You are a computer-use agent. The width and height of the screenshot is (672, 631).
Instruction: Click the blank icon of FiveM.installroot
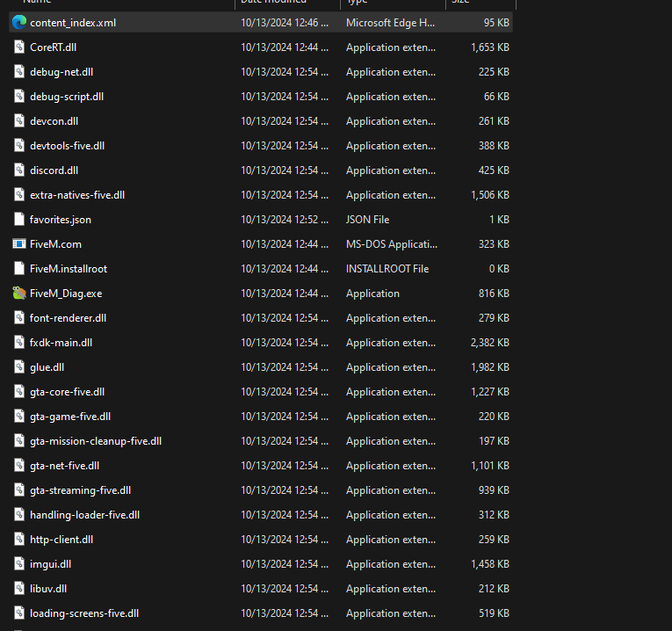coord(19,268)
